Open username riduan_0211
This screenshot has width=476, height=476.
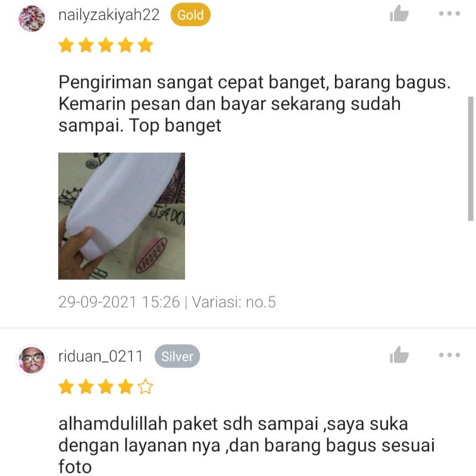click(x=101, y=356)
